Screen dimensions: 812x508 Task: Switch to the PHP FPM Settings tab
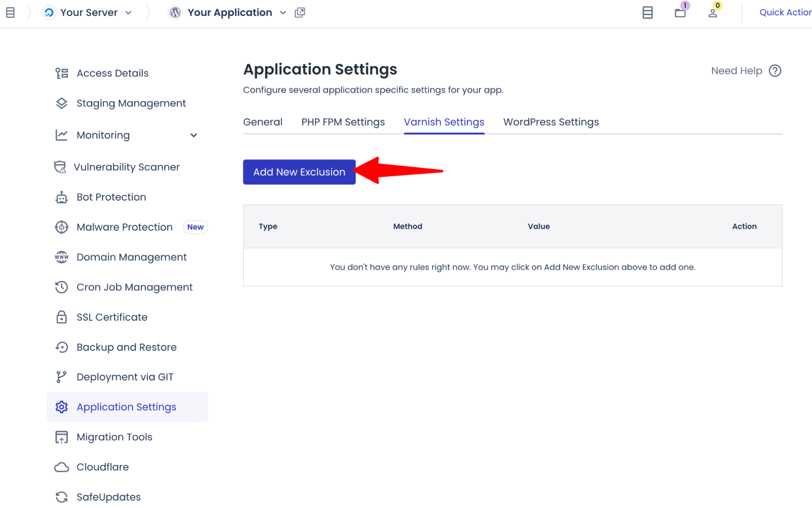coord(342,122)
